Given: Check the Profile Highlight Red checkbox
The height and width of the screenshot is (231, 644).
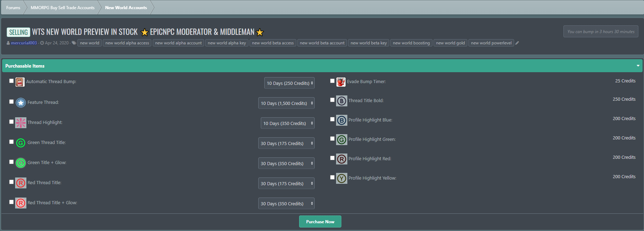Looking at the screenshot, I should pos(333,158).
